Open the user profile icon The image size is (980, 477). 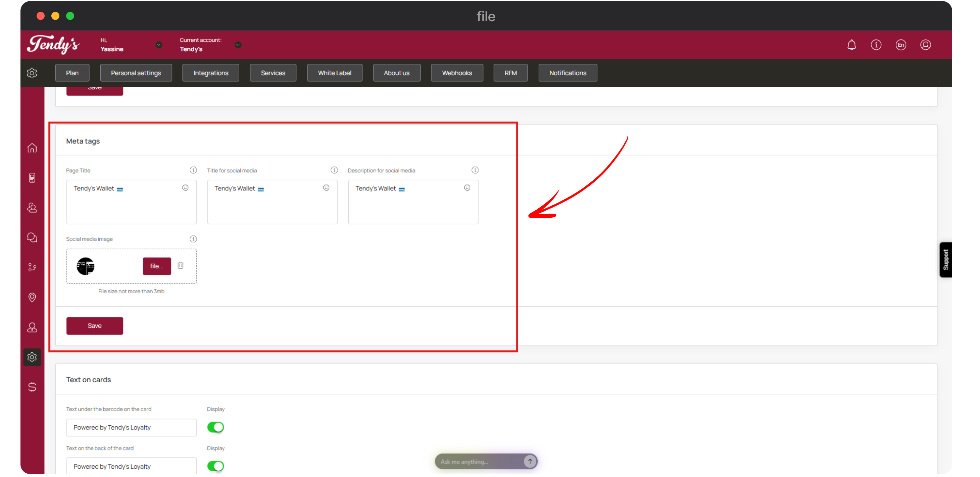click(925, 45)
